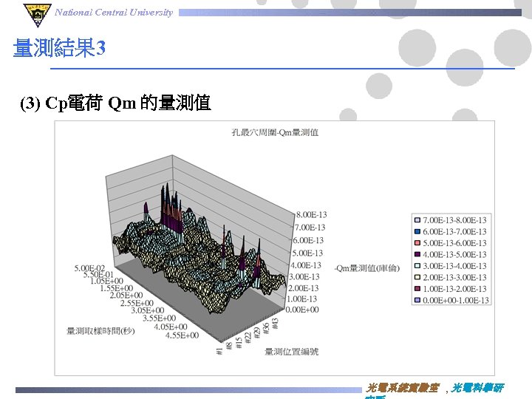Click the time axis label 2.55E+00
The height and width of the screenshot is (399, 532).
coord(137,303)
